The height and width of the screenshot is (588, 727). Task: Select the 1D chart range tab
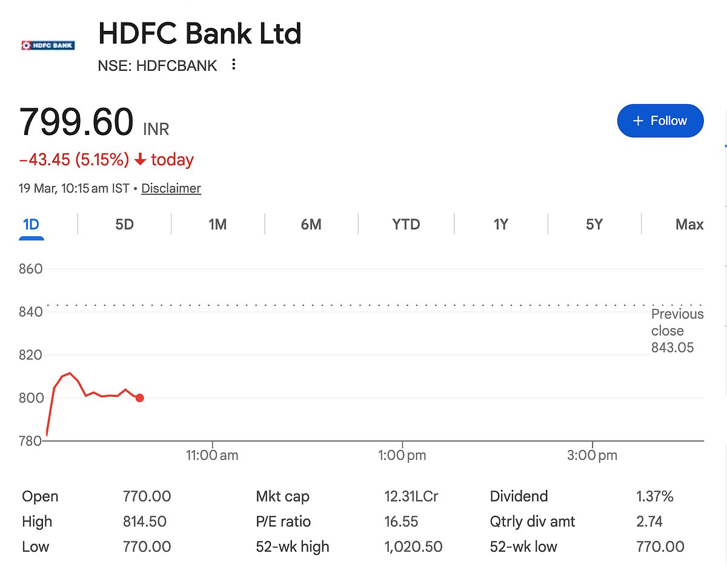point(31,225)
